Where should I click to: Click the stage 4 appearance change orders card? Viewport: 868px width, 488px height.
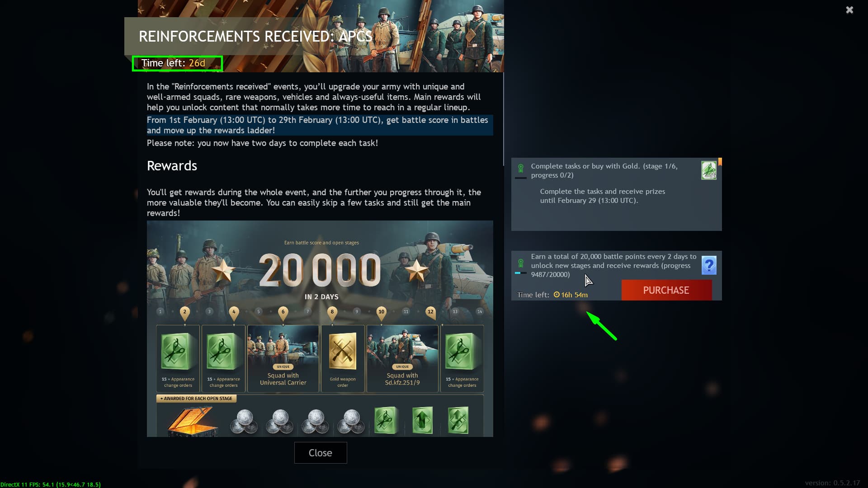(223, 358)
